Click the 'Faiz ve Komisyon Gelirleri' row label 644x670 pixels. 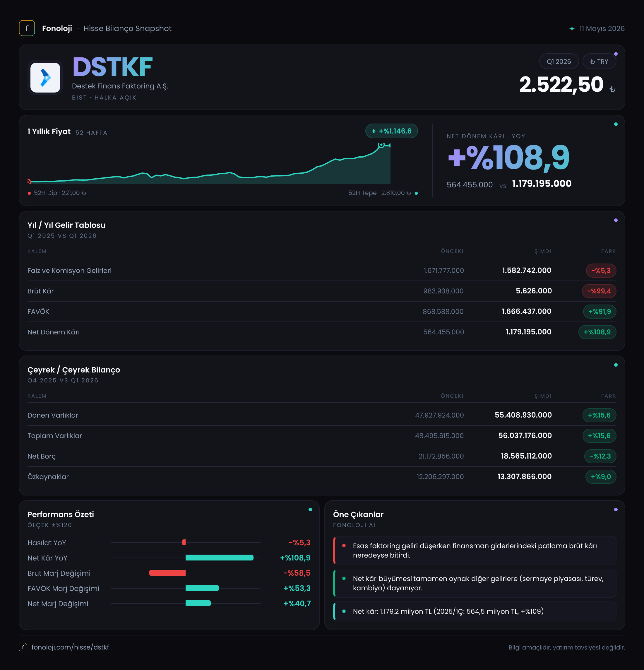(x=69, y=271)
